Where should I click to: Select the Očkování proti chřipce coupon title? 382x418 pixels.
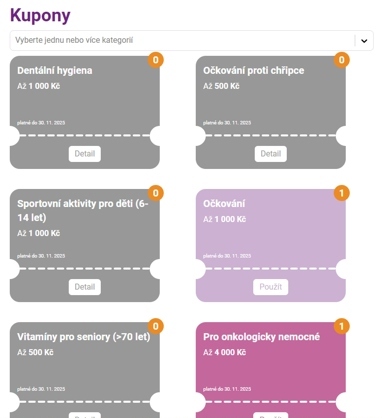pyautogui.click(x=254, y=71)
